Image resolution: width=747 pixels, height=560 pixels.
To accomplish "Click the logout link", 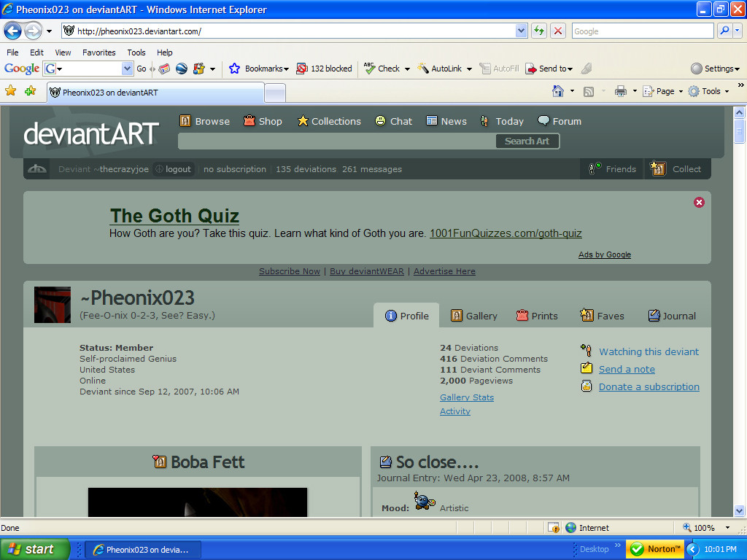I will pyautogui.click(x=174, y=169).
